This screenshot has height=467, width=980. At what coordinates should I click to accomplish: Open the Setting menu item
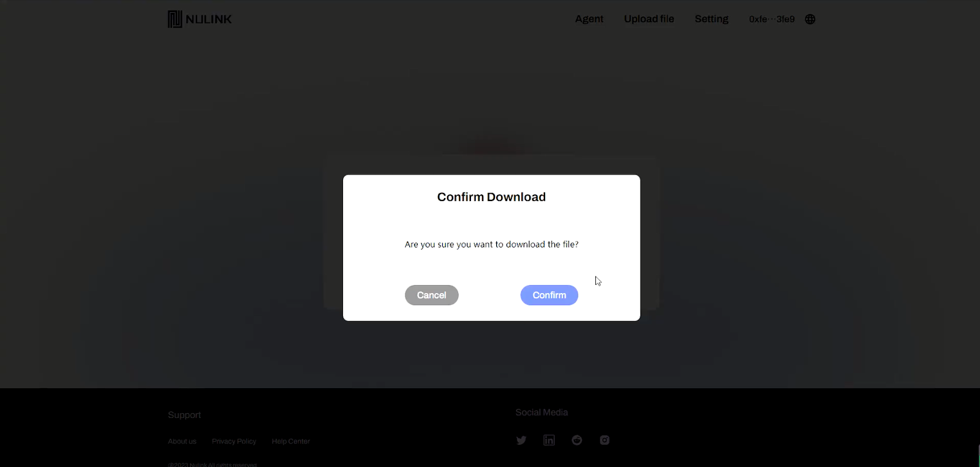click(x=712, y=19)
